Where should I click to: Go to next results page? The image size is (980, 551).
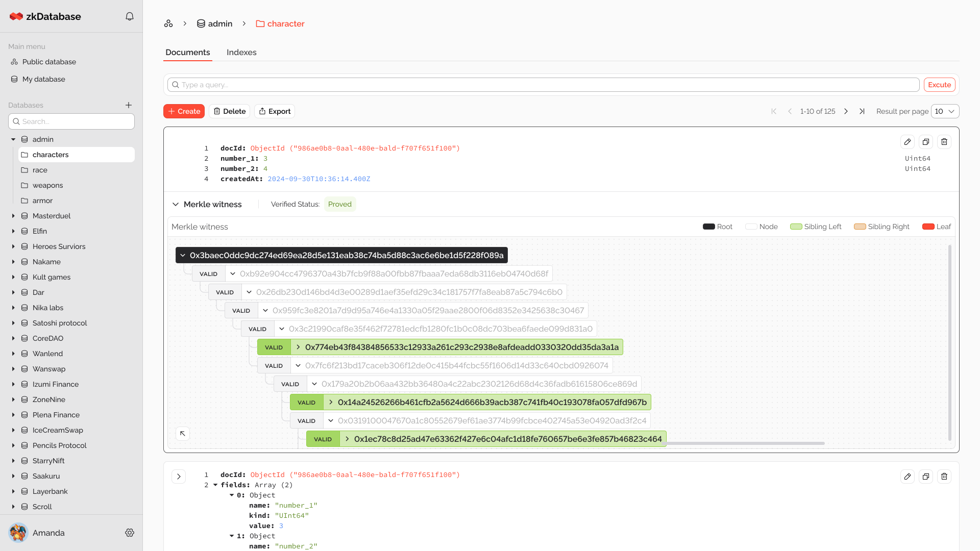click(x=846, y=111)
